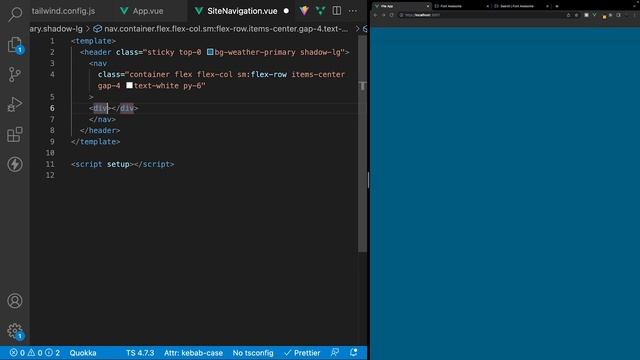Click the feedback icon in status bar

(x=335, y=352)
